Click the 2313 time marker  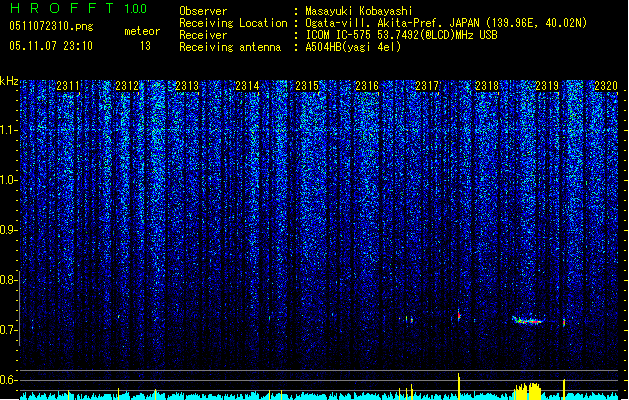pos(187,86)
